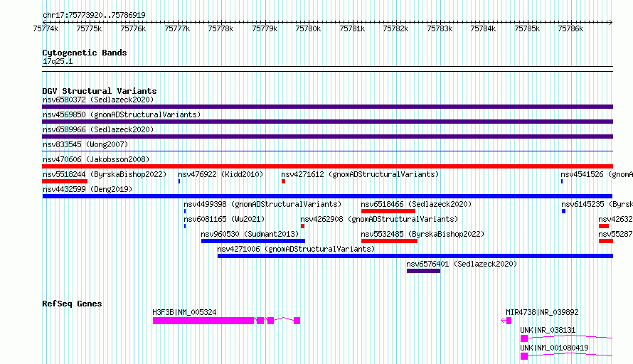Click the nsv6580372 (Sedlazeck2020) variant label

click(98, 100)
